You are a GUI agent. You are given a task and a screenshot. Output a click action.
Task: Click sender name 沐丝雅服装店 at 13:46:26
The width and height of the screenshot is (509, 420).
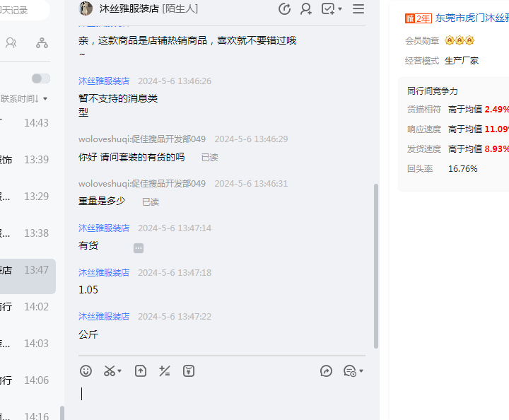104,81
